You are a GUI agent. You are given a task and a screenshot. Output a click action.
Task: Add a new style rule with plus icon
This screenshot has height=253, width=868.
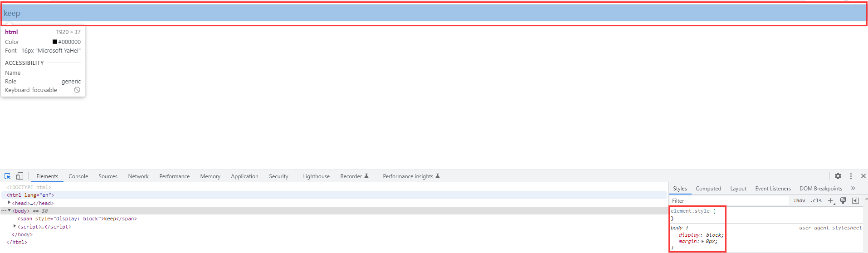pos(830,200)
